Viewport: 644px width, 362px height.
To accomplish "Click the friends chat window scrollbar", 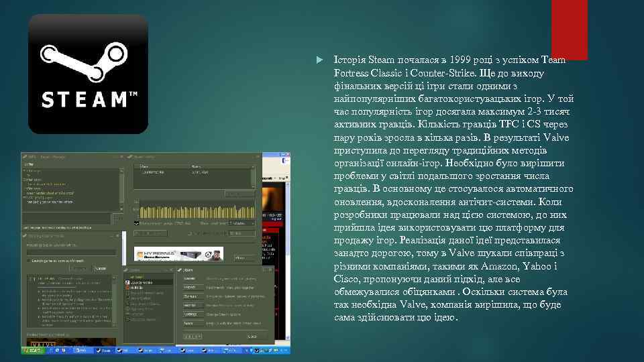I will [x=121, y=190].
